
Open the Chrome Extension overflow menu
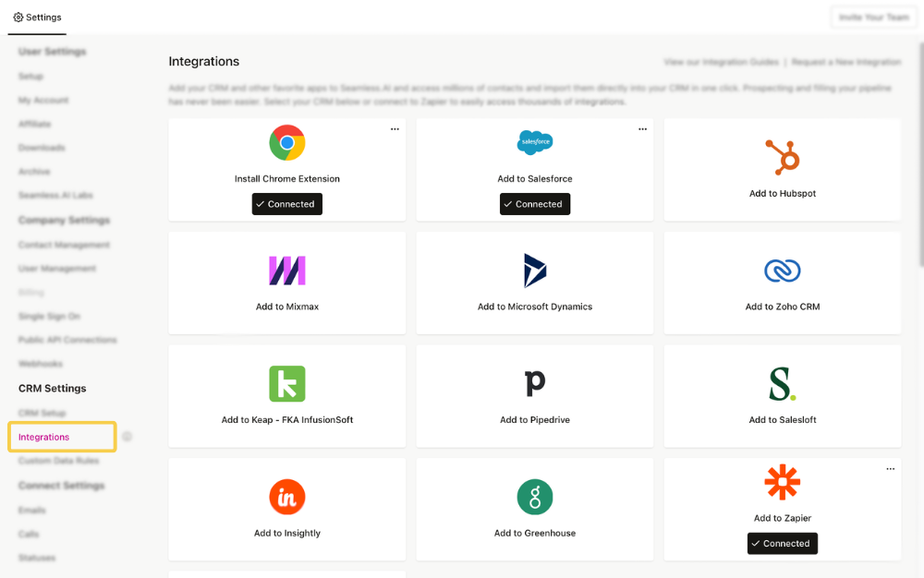395,129
